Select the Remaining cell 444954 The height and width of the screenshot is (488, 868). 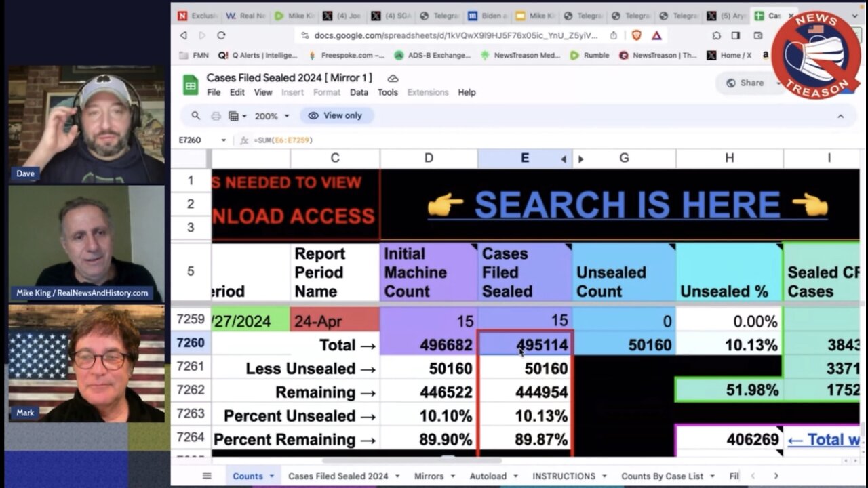526,392
